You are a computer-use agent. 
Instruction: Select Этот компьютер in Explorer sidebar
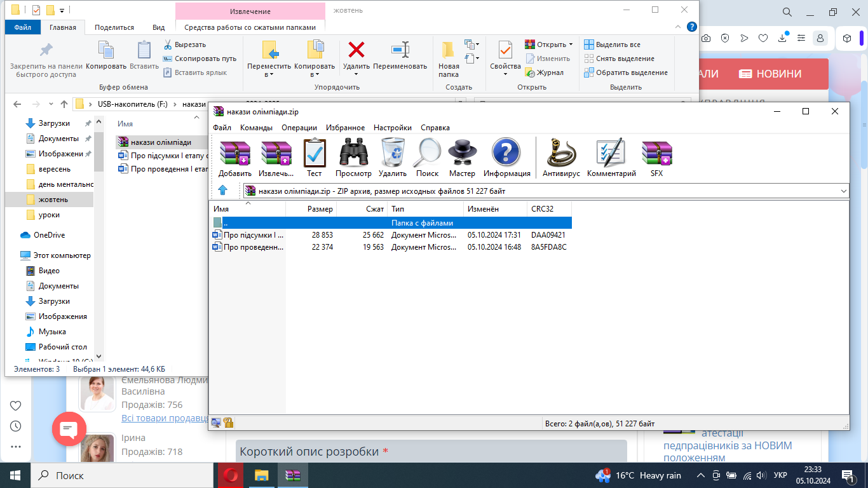(x=55, y=255)
